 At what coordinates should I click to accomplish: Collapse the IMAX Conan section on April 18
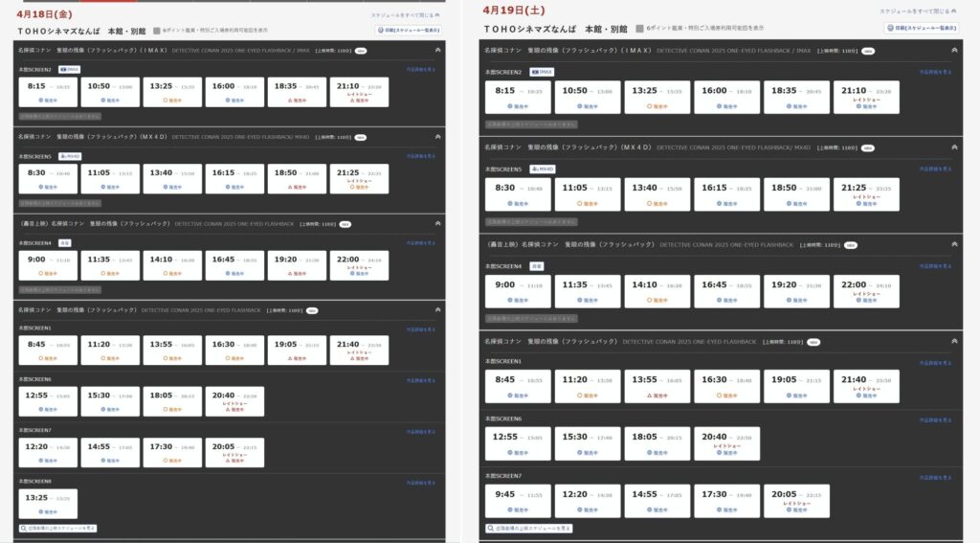pos(437,50)
